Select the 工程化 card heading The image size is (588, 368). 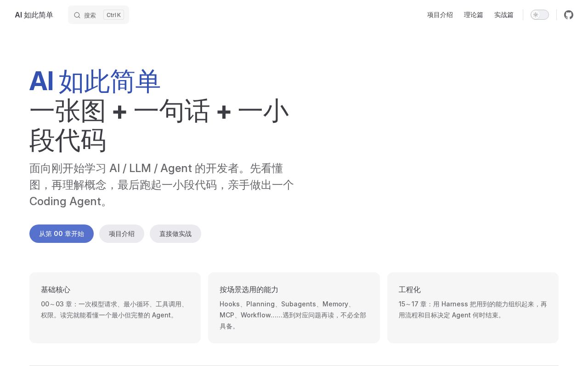point(410,289)
